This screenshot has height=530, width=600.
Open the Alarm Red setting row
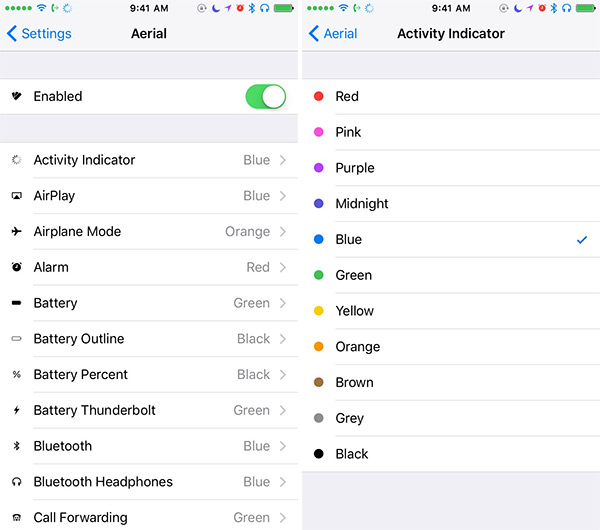[150, 267]
